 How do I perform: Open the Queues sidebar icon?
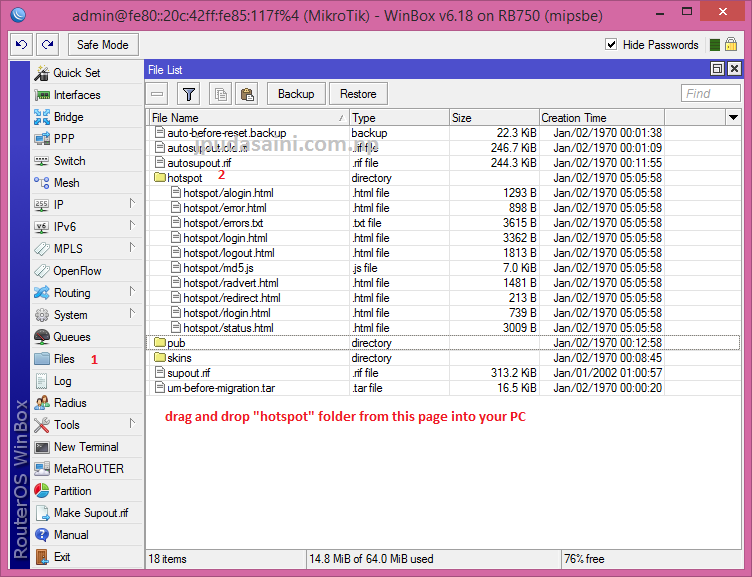[42, 337]
